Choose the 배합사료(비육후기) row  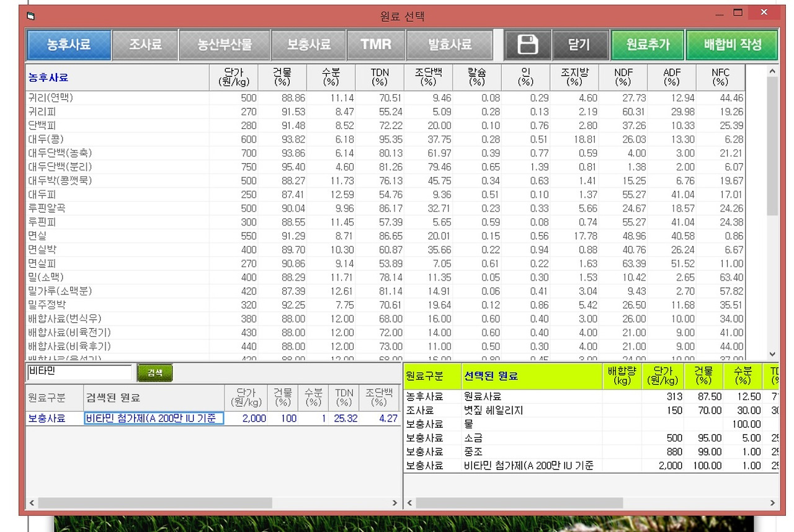385,347
